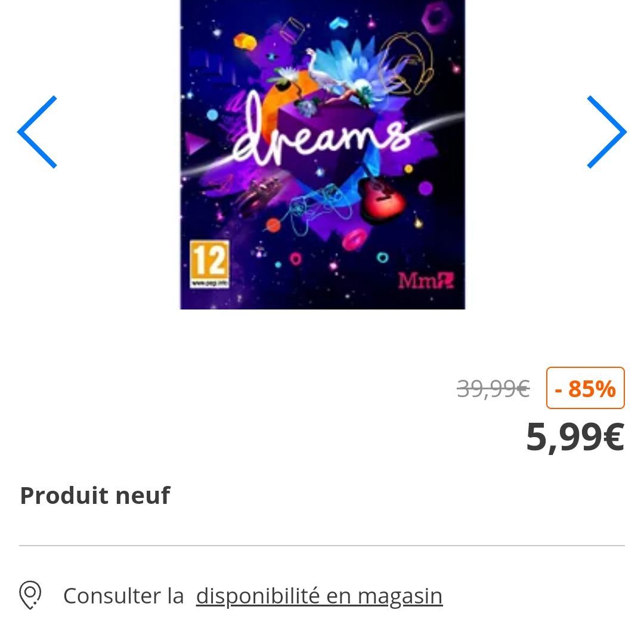Screen dimensions: 644x644
Task: Click the crossed-out 39,99€ price
Action: pos(493,389)
